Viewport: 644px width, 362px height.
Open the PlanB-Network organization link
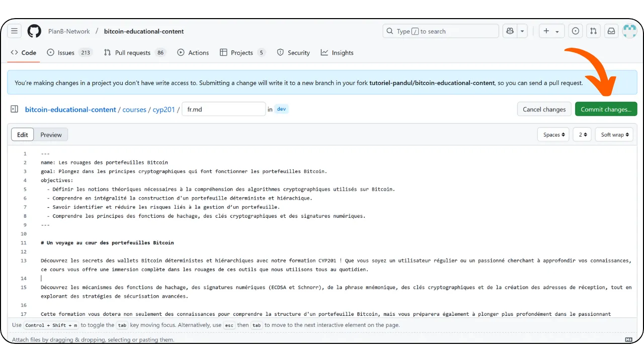point(69,31)
